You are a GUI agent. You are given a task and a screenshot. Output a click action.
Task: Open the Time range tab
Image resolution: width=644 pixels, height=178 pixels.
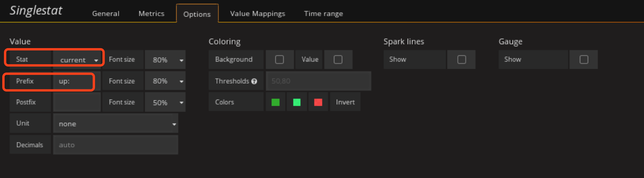click(x=324, y=13)
